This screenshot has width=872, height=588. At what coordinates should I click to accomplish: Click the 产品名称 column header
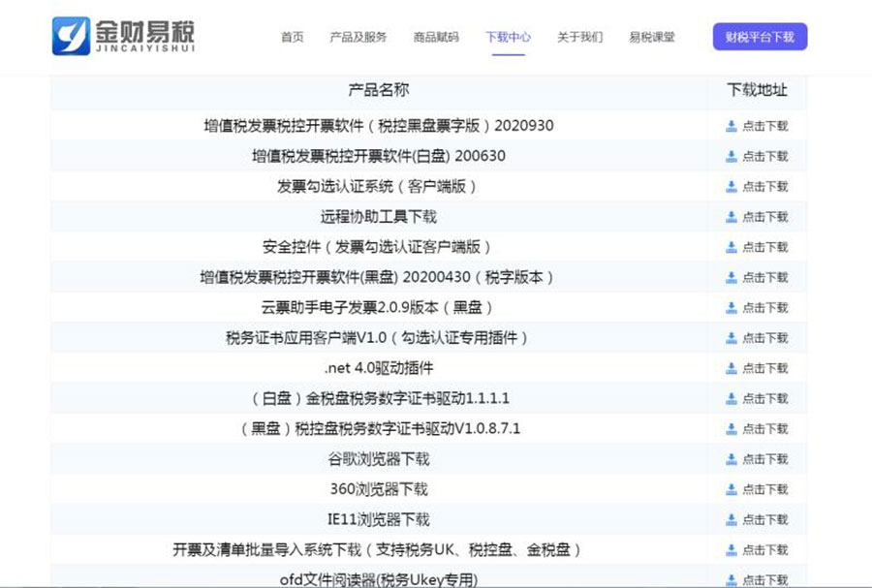click(x=379, y=90)
